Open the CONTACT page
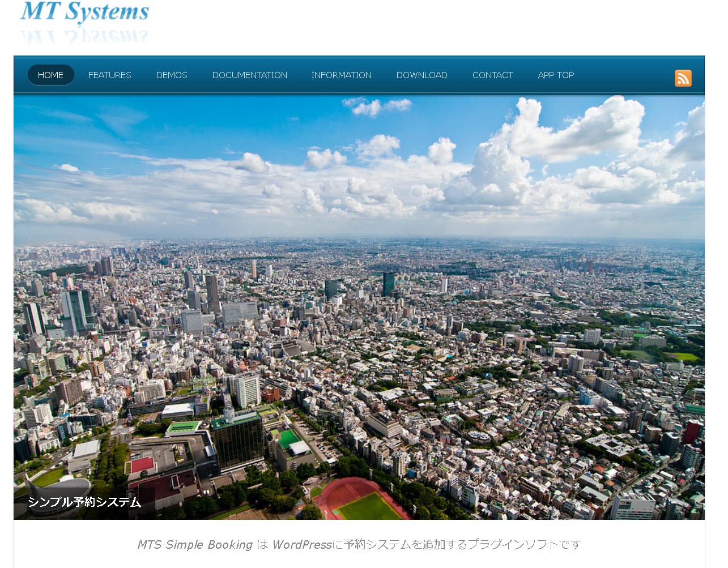This screenshot has width=728, height=568. 492,75
